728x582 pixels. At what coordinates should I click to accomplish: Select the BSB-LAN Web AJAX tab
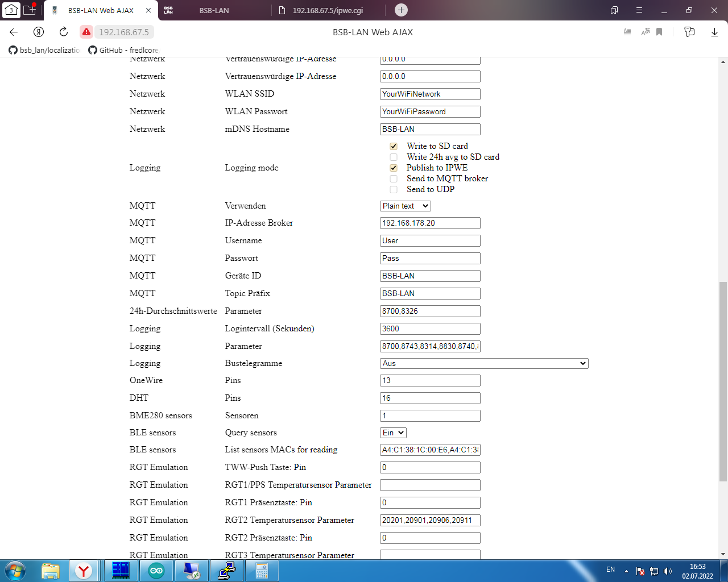tap(101, 10)
